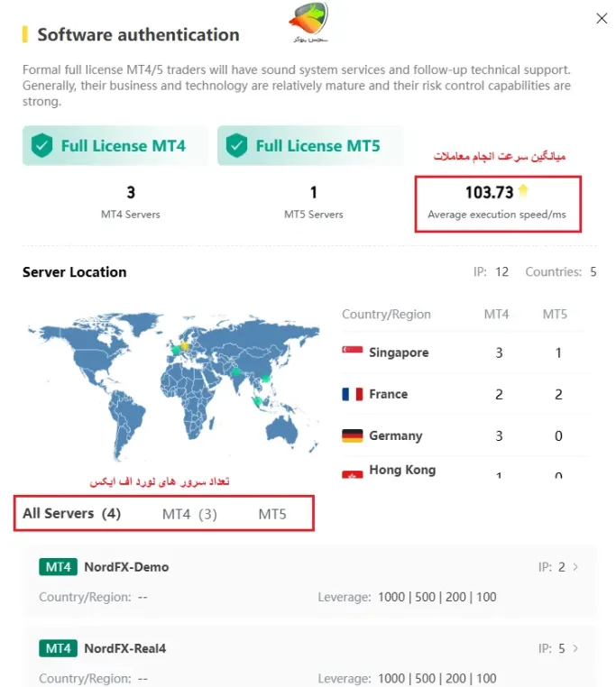Click the Full License MT4 shield icon
This screenshot has height=687, width=616.
coord(42,145)
